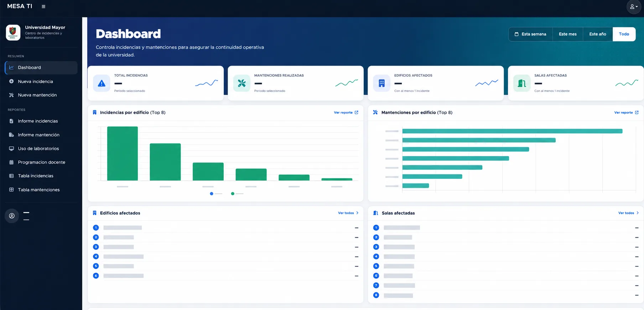644x310 pixels.
Task: Click the Salas Afectadas sparkline
Action: (627, 83)
